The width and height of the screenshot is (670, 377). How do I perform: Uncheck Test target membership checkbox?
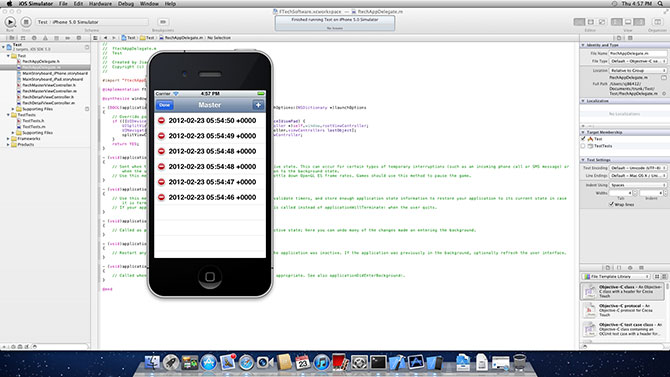pos(583,139)
